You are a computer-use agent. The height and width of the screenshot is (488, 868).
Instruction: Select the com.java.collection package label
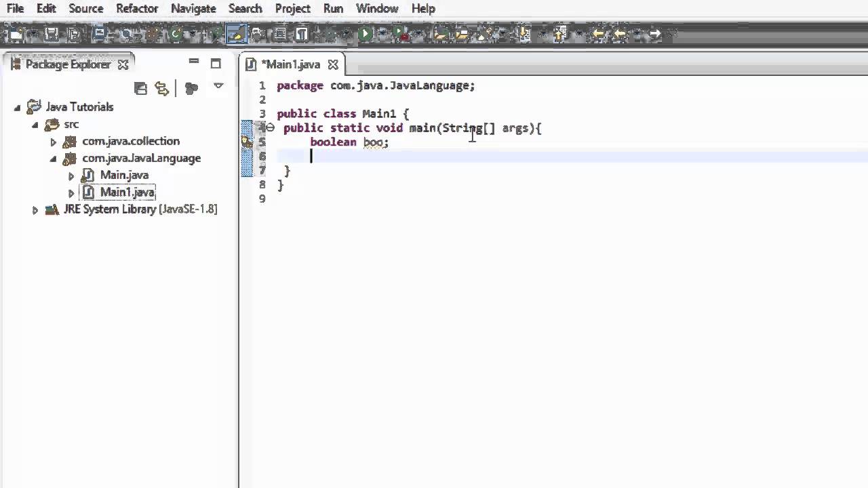click(x=131, y=141)
